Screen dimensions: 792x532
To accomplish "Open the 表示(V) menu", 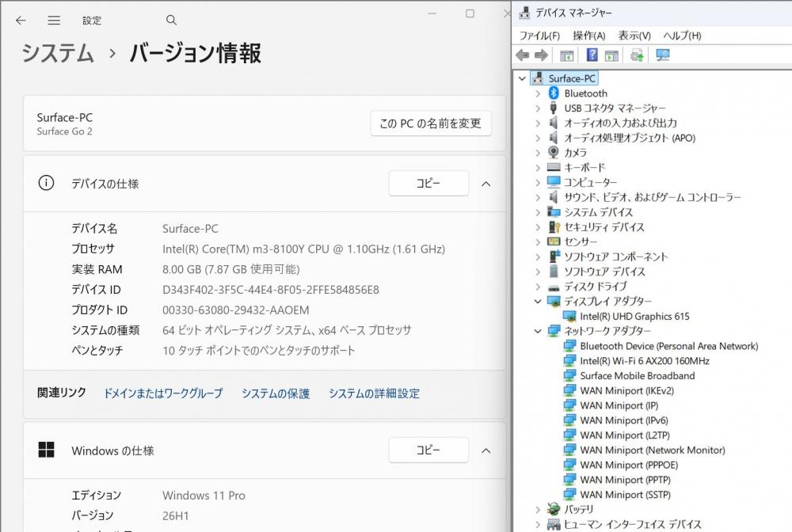I will tap(634, 36).
